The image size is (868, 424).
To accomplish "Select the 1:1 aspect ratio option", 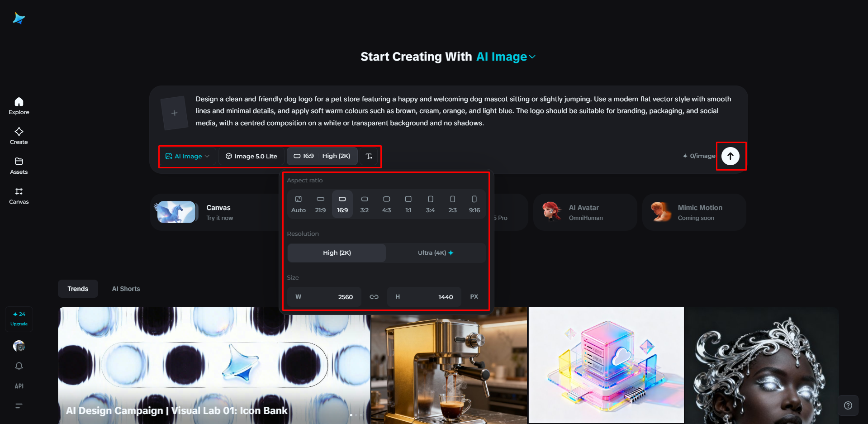I will pos(408,205).
